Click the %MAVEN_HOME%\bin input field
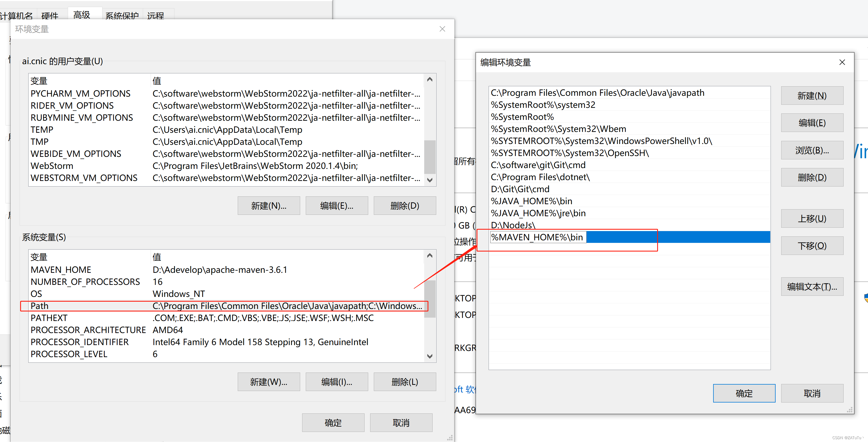The width and height of the screenshot is (868, 442). coord(538,237)
